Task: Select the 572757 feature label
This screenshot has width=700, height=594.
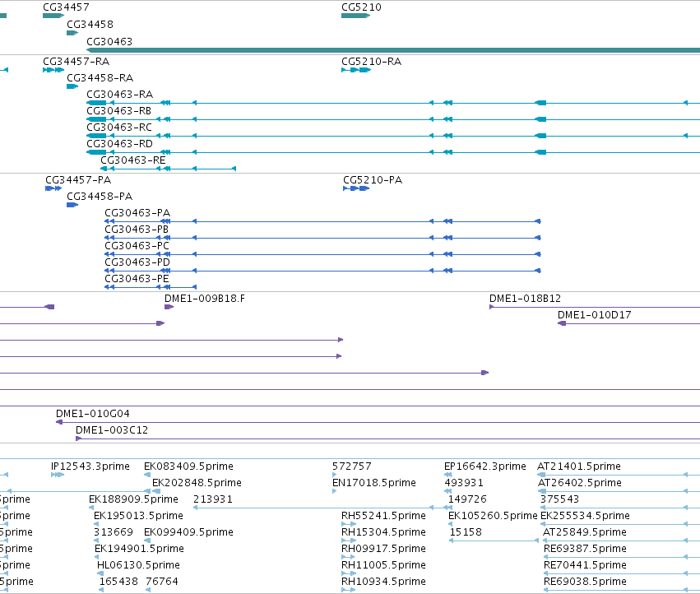Action: (352, 466)
